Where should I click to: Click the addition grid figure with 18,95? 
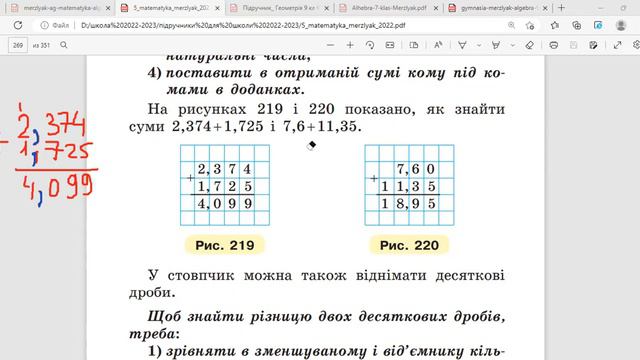point(409,185)
